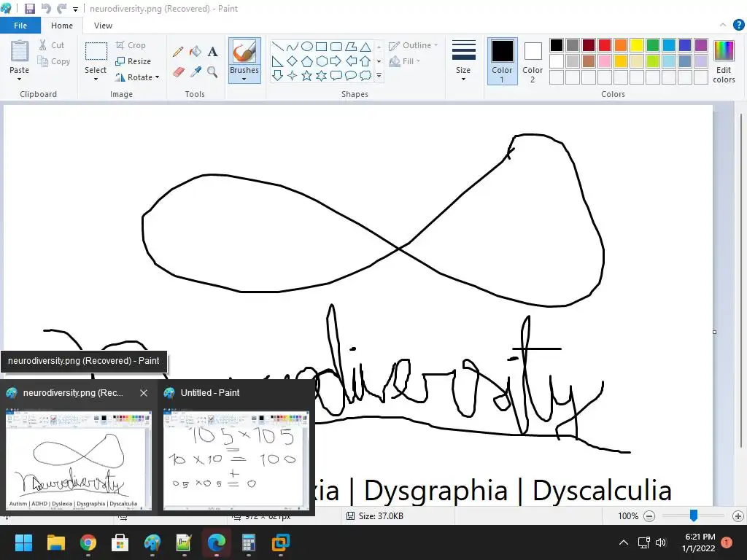Close the neurodiversity.png preview window
Screen dimensions: 747x560
coord(144,393)
